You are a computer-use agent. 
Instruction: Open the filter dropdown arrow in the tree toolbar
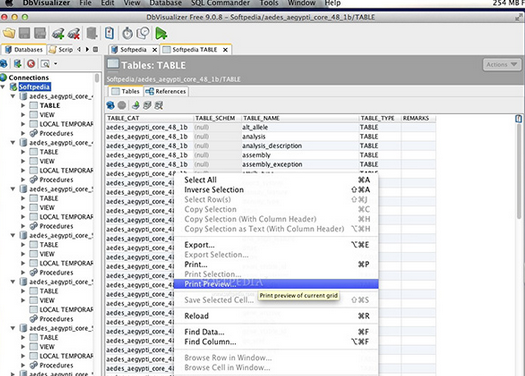tap(56, 63)
